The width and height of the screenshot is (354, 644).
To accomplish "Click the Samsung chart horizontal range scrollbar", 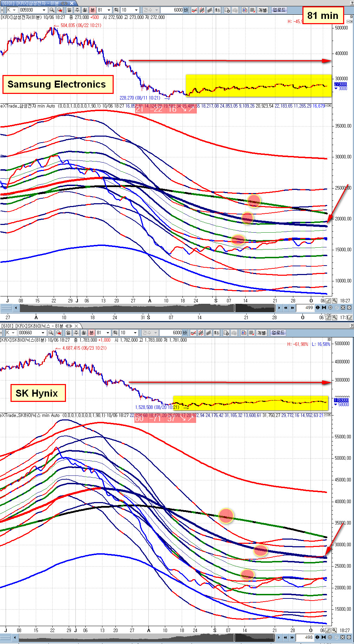I will click(148, 308).
